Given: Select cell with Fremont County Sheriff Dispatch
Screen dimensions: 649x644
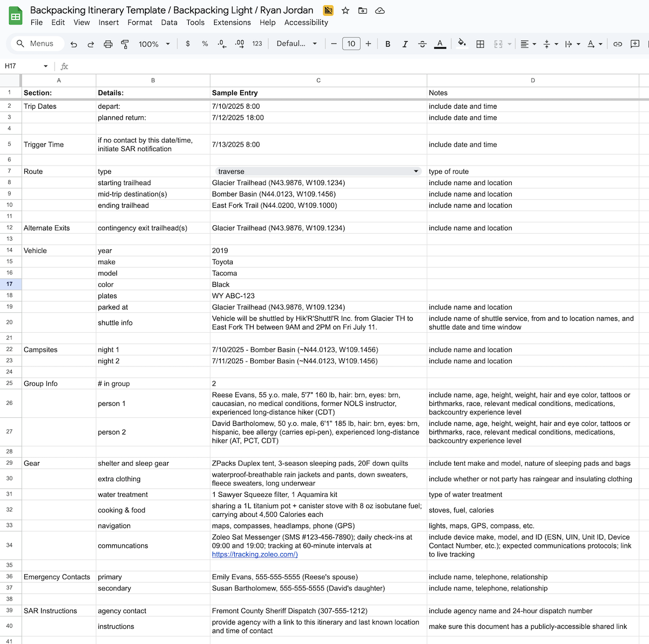Looking at the screenshot, I should [319, 611].
